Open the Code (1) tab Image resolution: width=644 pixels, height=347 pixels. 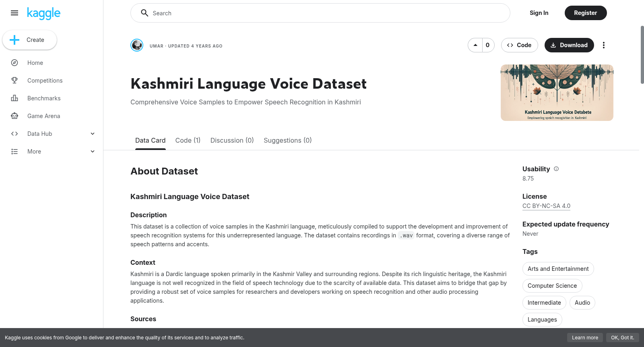(x=188, y=140)
